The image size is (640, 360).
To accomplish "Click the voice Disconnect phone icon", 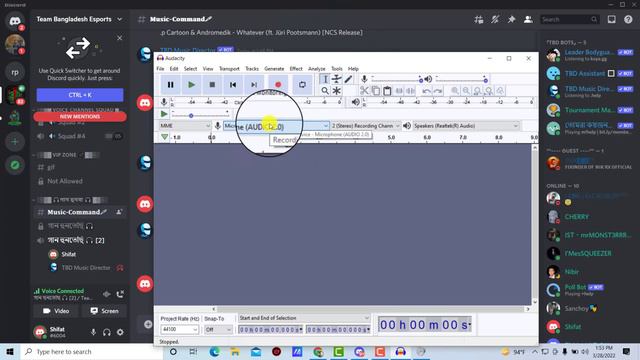I will 120,294.
